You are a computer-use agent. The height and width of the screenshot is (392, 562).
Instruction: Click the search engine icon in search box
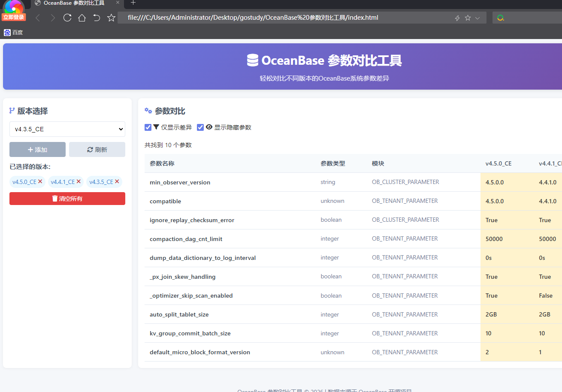[x=501, y=18]
